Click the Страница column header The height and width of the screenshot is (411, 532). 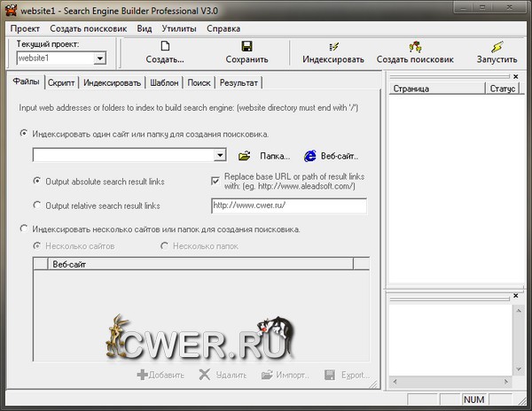tap(436, 89)
